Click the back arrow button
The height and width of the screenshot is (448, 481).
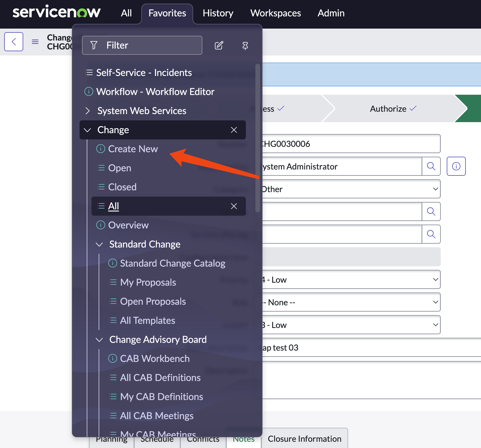click(x=14, y=42)
